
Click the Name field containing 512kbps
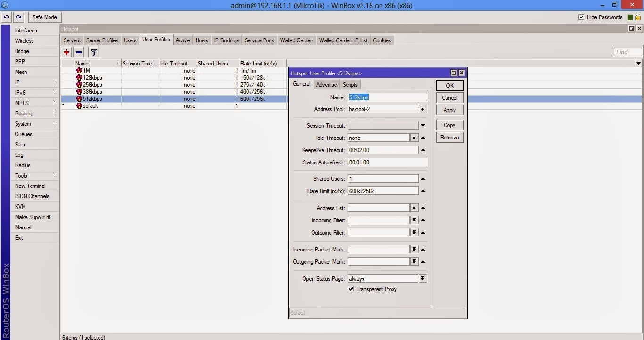click(x=387, y=97)
